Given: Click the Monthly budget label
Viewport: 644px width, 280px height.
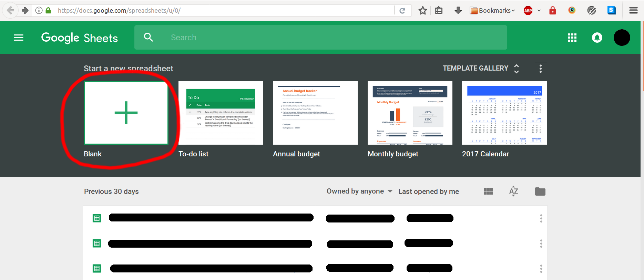Looking at the screenshot, I should pos(393,154).
